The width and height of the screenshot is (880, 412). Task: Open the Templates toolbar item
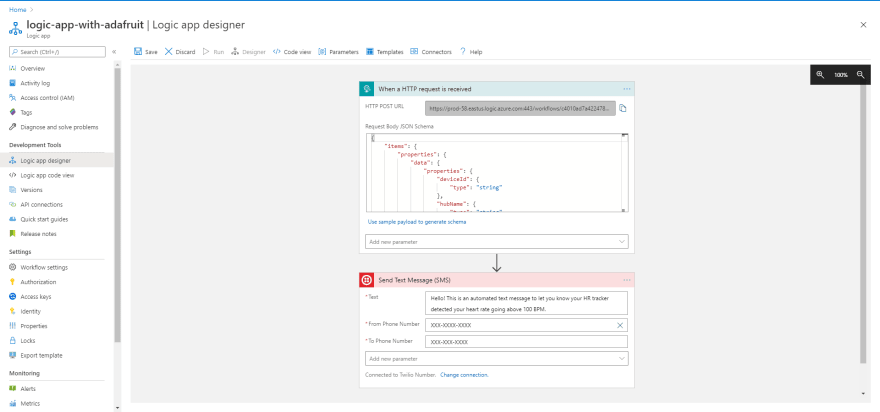click(x=385, y=52)
